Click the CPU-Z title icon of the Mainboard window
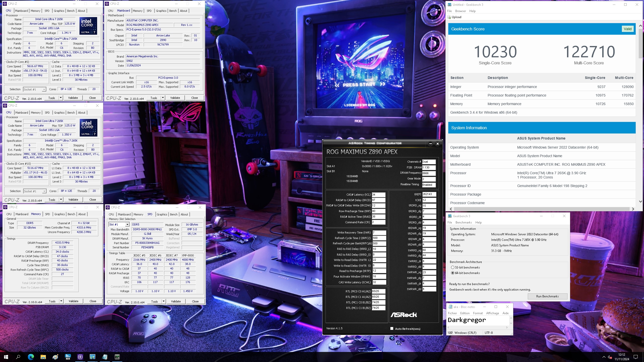 107,4
